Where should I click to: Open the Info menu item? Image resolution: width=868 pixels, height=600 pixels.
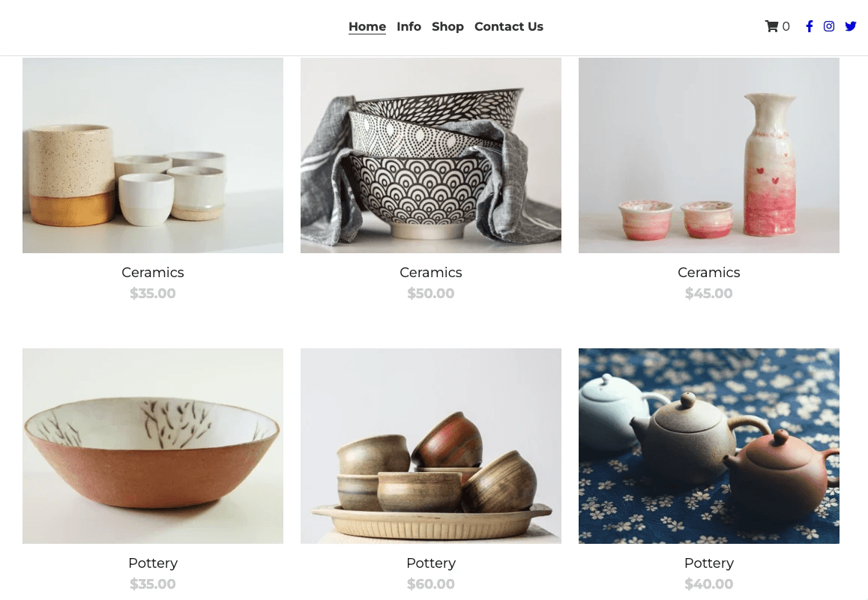[x=409, y=26]
